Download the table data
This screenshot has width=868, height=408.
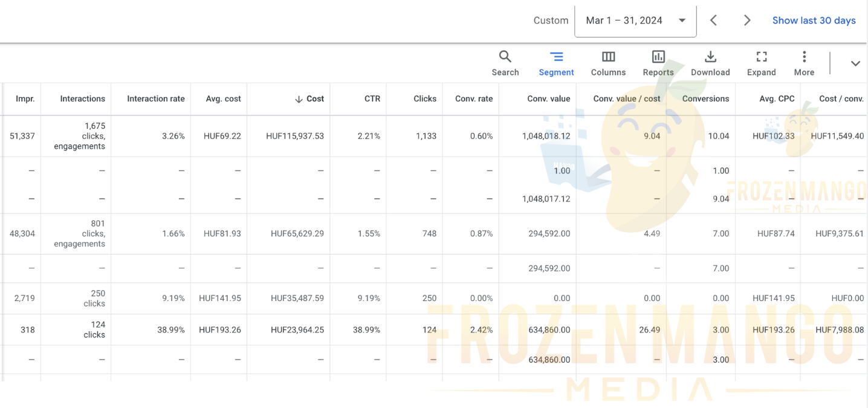(710, 63)
